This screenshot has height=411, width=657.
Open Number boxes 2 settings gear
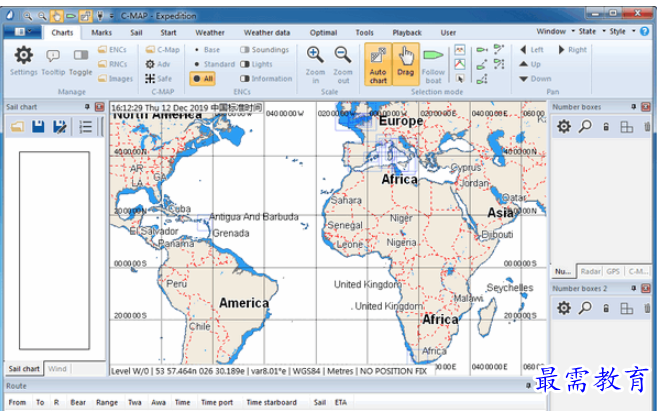point(564,308)
